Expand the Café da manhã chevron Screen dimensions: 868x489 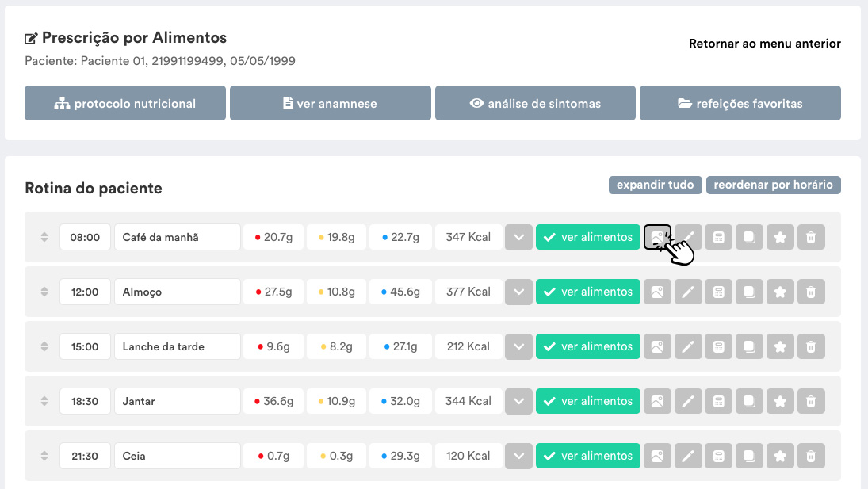click(x=518, y=237)
